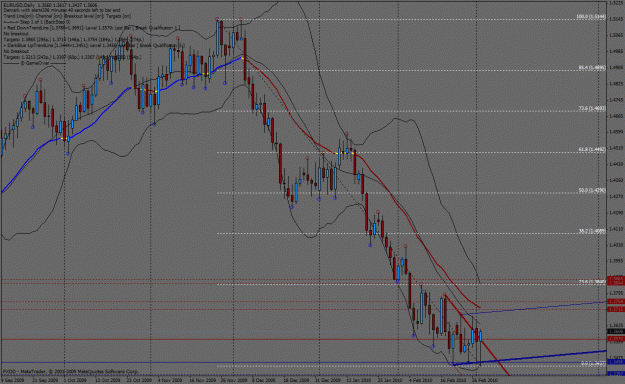Click the 'GameOver' label in chart comments
The width and height of the screenshot is (625, 384).
35,63
